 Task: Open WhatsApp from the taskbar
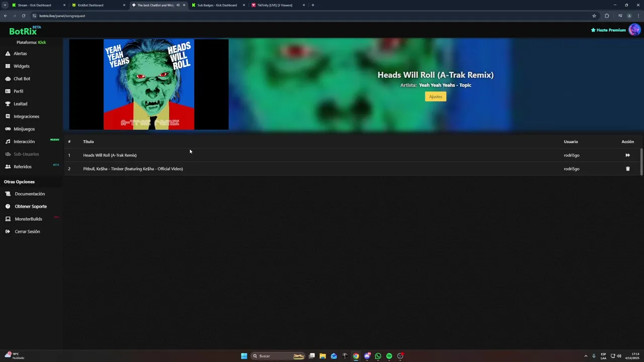click(378, 356)
